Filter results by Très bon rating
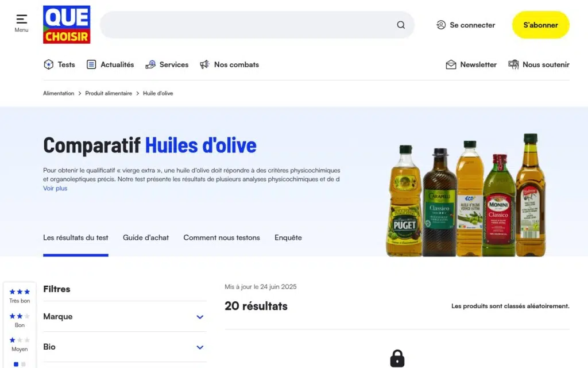The height and width of the screenshot is (368, 588). pos(20,295)
